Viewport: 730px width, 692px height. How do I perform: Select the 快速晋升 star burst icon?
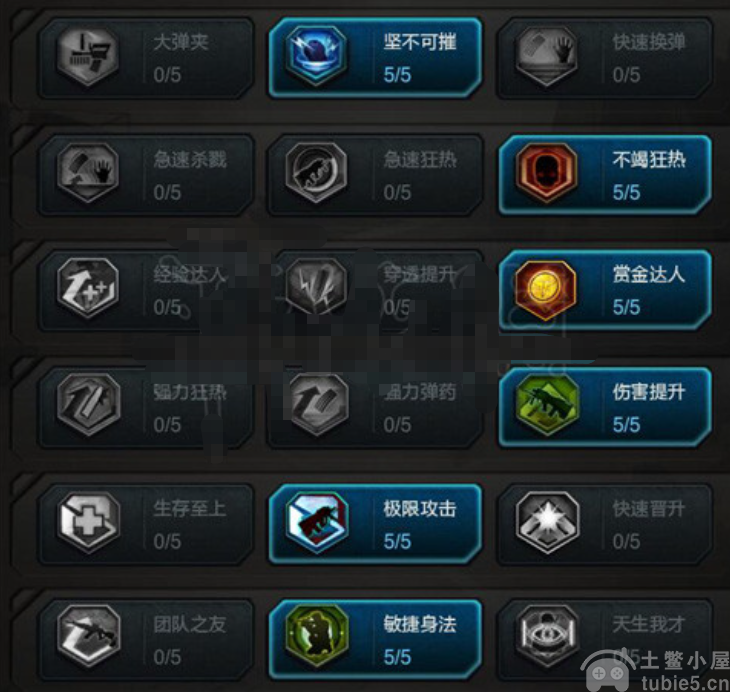click(546, 522)
